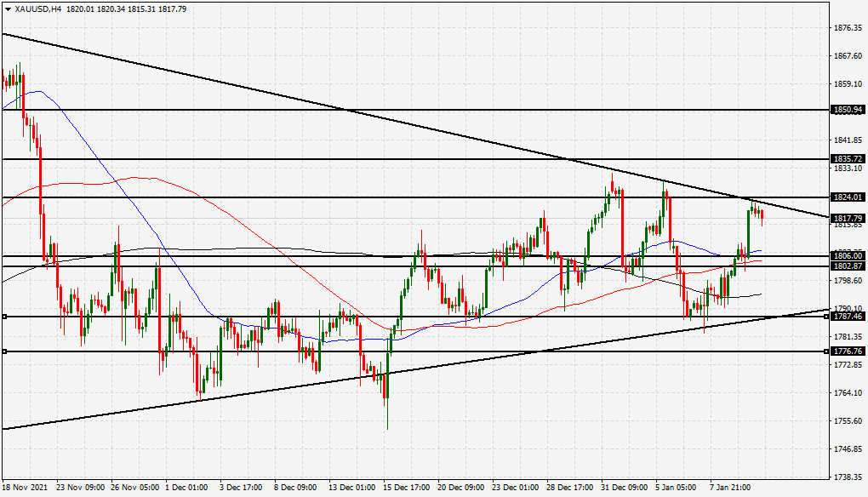Click the 15 Dec 17:00 time label
Screen dimensions: 868x497
[x=406, y=488]
